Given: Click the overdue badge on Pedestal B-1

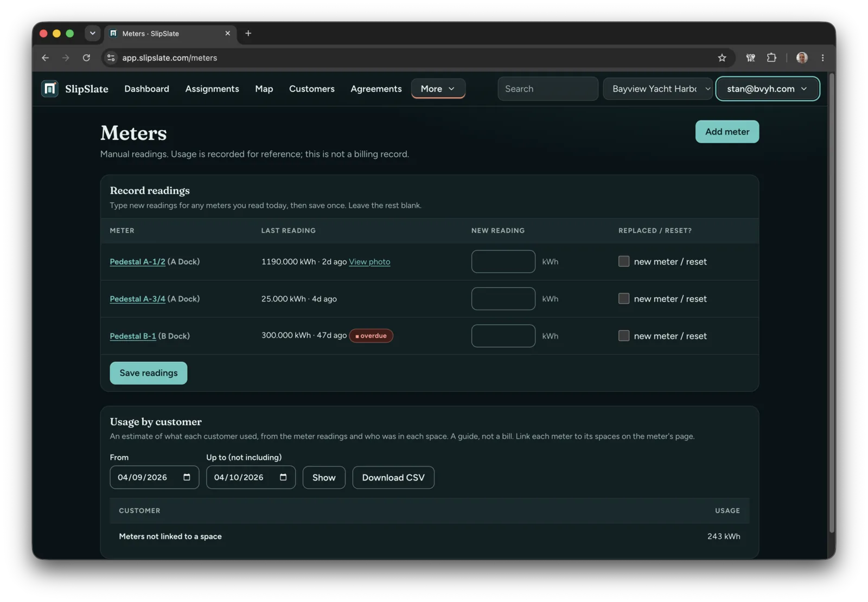Looking at the screenshot, I should tap(371, 336).
